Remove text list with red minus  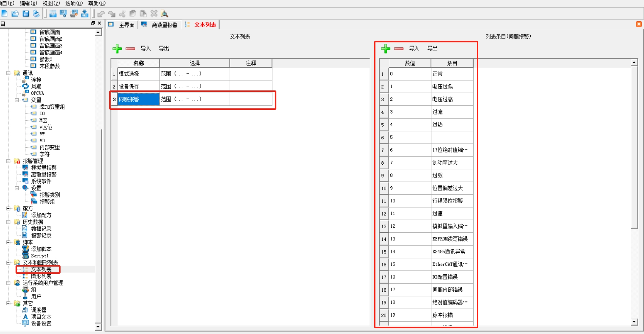pyautogui.click(x=130, y=49)
